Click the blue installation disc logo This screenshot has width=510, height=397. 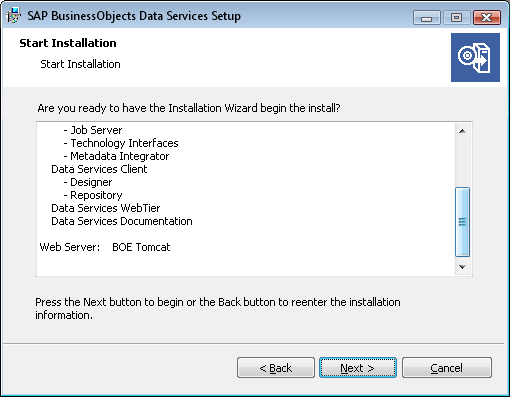point(475,57)
